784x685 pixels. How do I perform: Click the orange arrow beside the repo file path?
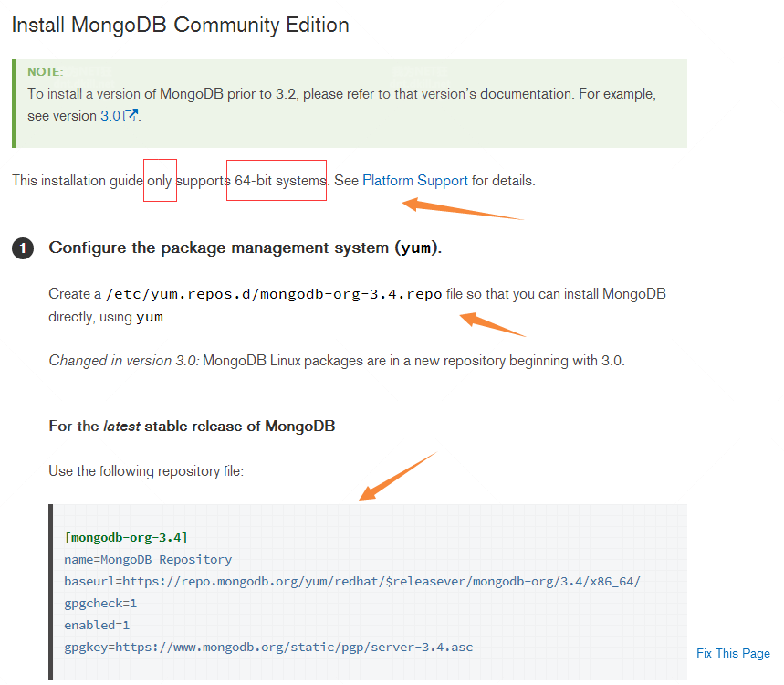(x=493, y=324)
